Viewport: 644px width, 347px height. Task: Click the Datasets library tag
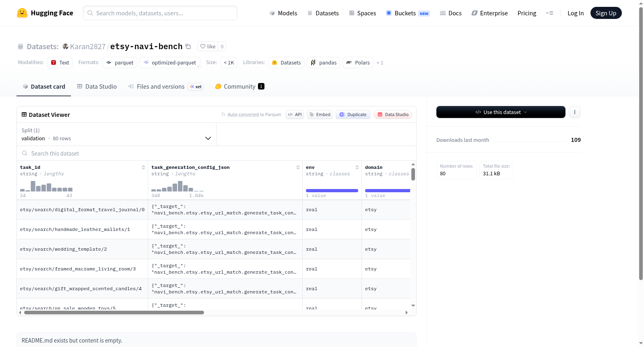coord(286,62)
